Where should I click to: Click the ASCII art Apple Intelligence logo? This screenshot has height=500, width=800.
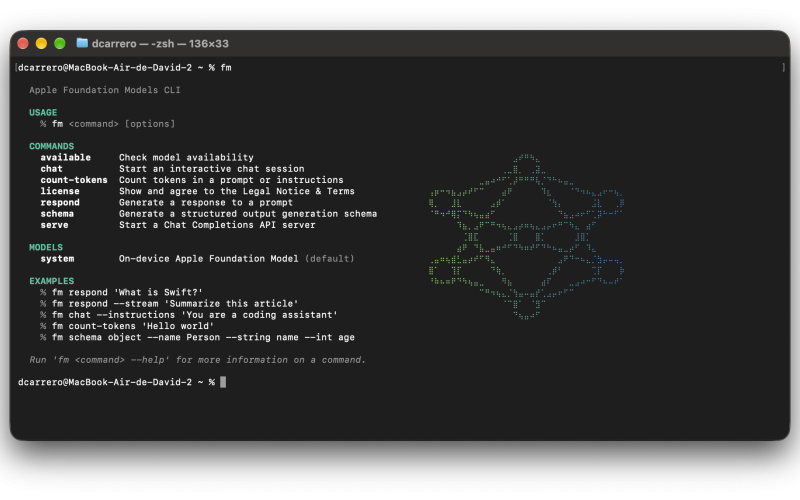pos(527,237)
